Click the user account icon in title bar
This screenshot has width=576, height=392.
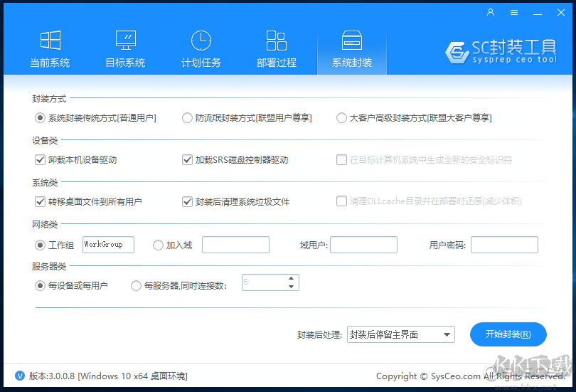pos(491,12)
